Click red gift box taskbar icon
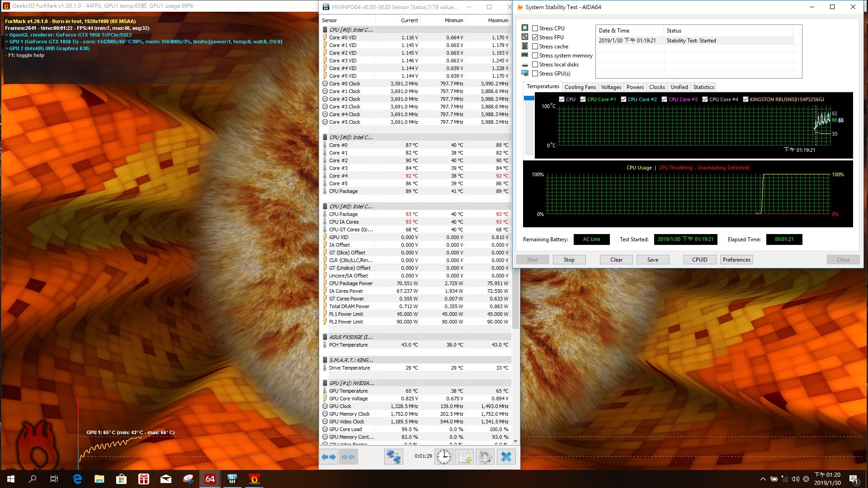This screenshot has width=868, height=488. tap(144, 479)
